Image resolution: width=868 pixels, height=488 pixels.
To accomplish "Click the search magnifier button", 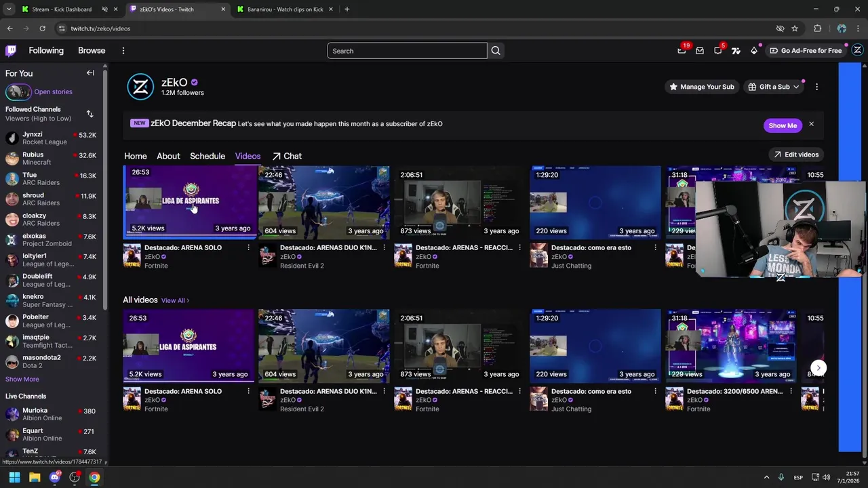I will pyautogui.click(x=496, y=51).
